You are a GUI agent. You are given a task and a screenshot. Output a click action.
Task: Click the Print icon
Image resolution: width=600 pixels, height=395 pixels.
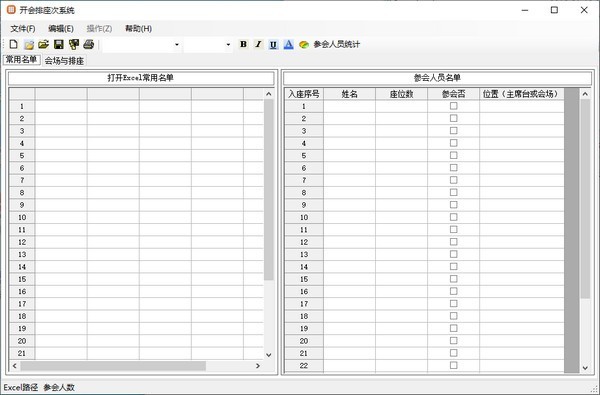pyautogui.click(x=88, y=44)
